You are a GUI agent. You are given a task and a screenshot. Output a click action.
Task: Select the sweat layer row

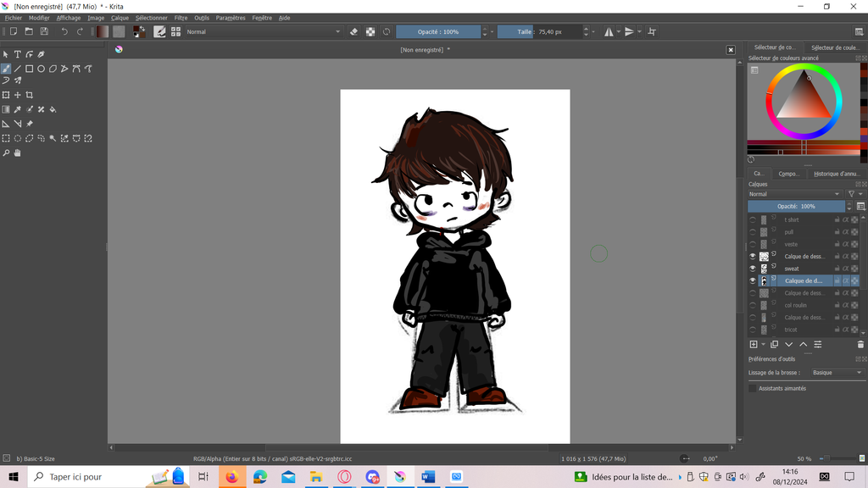click(804, 269)
